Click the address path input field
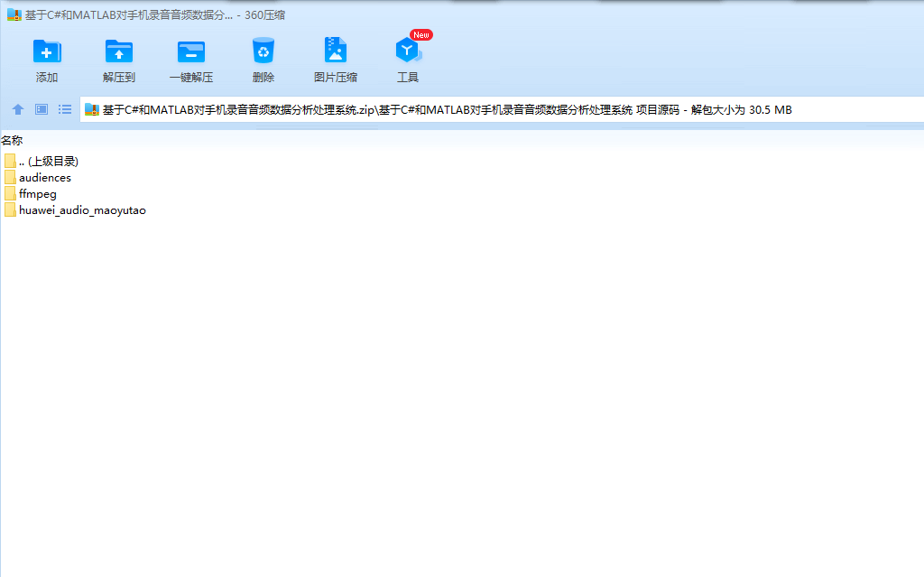 click(502, 109)
